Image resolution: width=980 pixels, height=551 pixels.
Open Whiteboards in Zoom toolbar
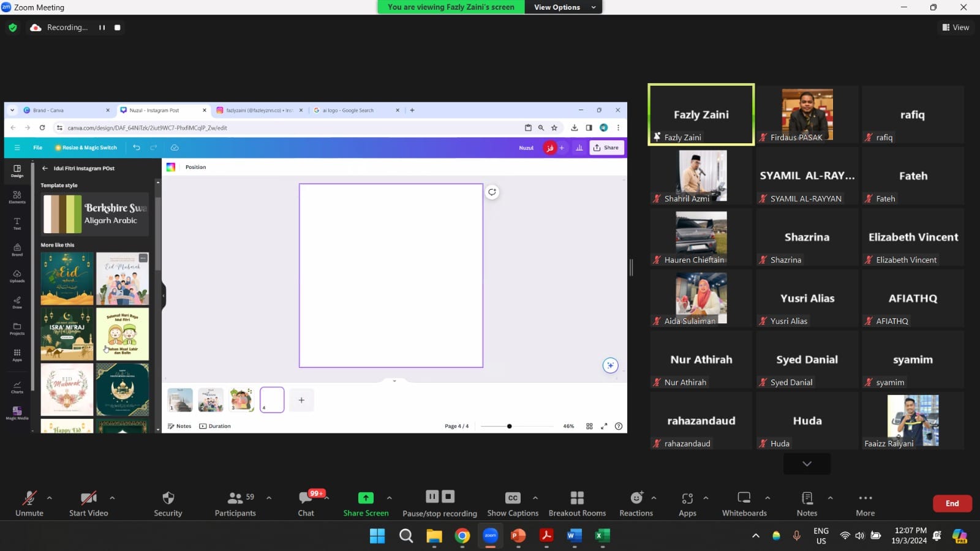click(744, 498)
